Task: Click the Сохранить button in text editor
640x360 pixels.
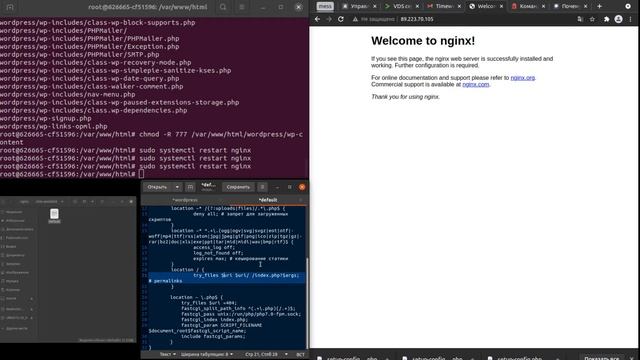Action: 238,187
